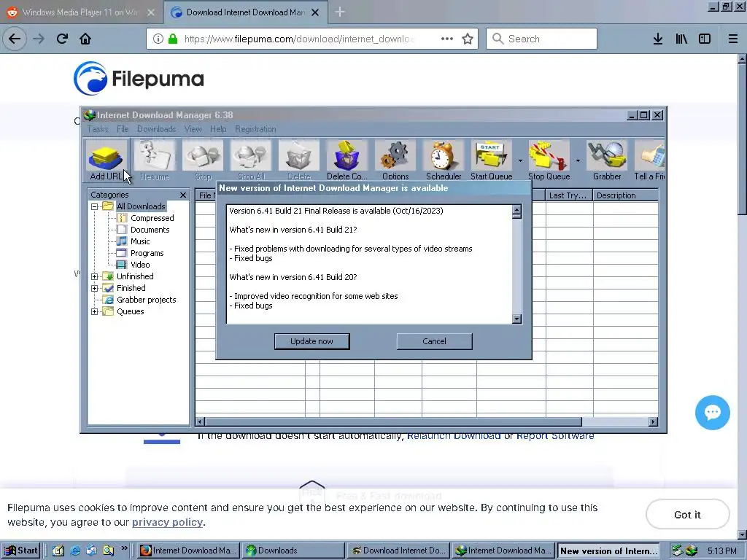The image size is (747, 560).
Task: Open the Registration menu in IDM
Action: pyautogui.click(x=255, y=129)
